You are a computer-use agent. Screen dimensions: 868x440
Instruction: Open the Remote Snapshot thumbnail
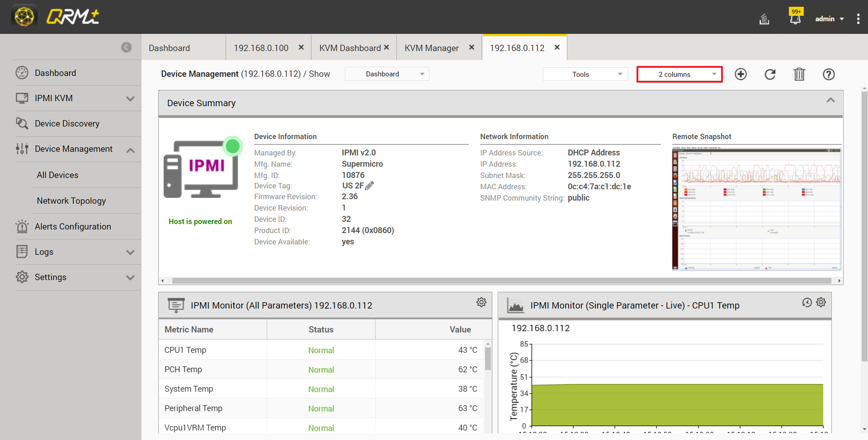click(756, 209)
